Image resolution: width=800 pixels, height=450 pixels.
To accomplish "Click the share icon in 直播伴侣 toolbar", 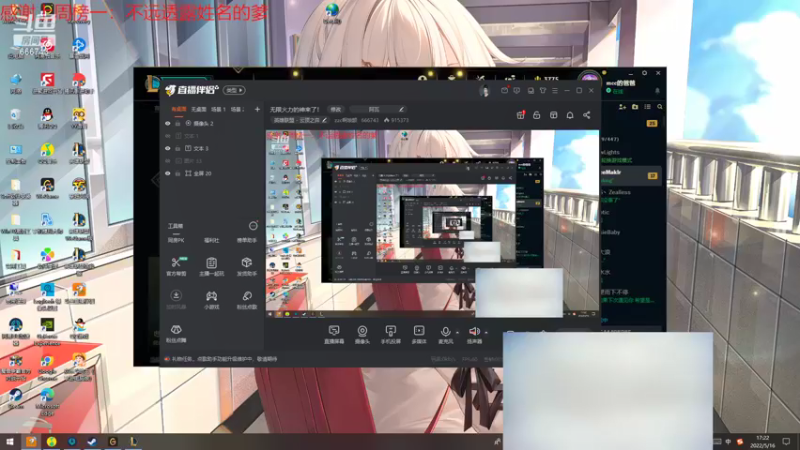I will coord(587,115).
